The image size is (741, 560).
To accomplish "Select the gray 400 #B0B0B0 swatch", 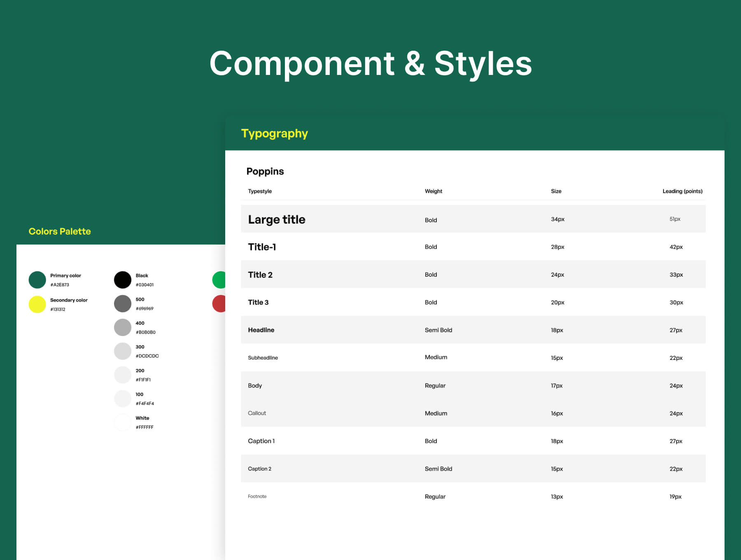I will click(x=123, y=327).
